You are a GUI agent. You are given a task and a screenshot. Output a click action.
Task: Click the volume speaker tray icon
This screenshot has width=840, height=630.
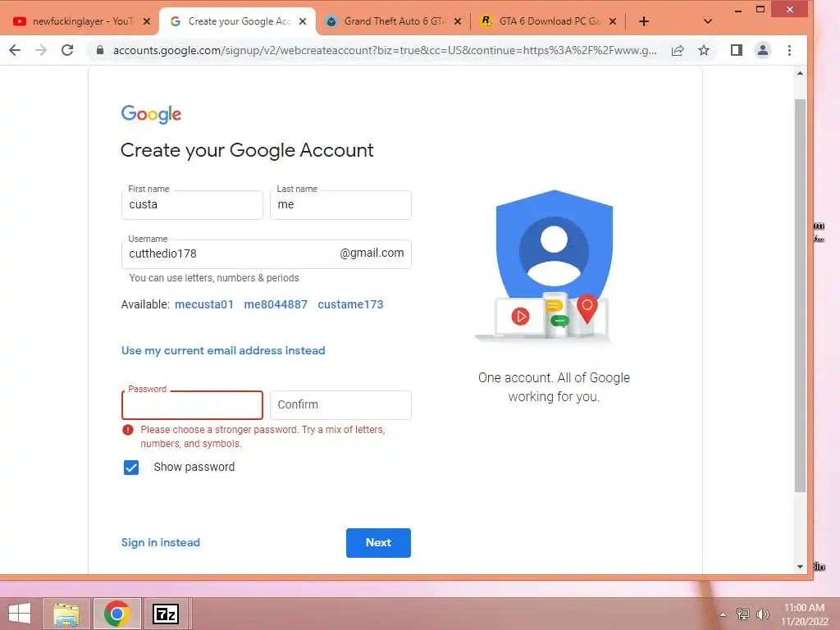pyautogui.click(x=762, y=614)
